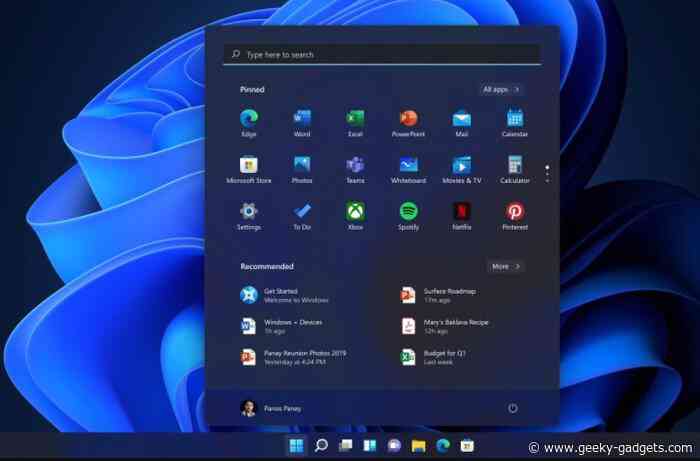Open Microsoft Store on the taskbar

coord(467,445)
